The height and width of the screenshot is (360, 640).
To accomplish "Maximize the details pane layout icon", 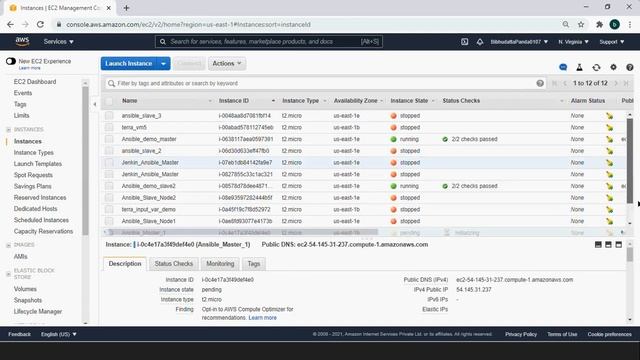I will tap(619, 244).
